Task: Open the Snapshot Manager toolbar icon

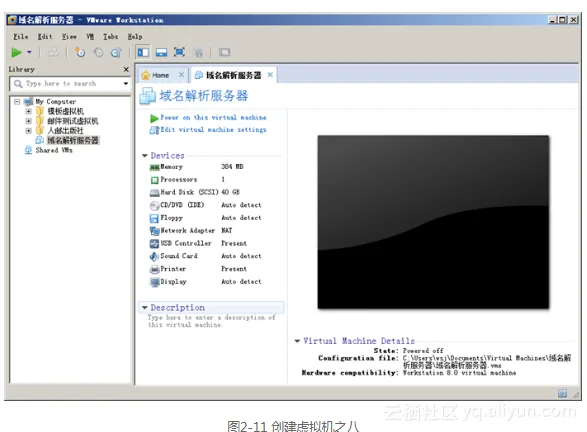Action: [116, 52]
